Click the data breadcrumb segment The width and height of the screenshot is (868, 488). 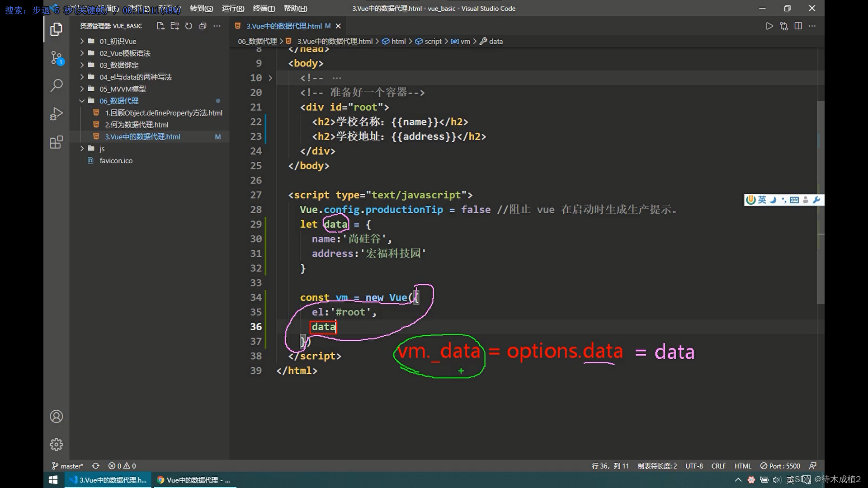[491, 41]
